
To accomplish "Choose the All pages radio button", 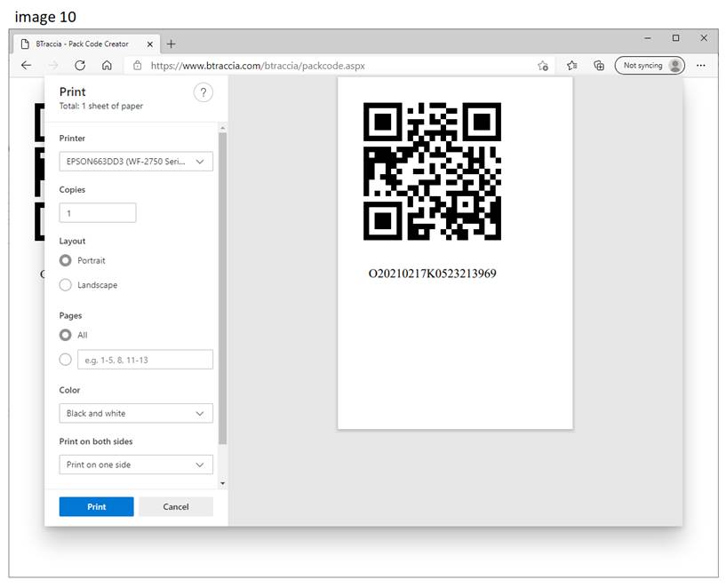I will (65, 335).
